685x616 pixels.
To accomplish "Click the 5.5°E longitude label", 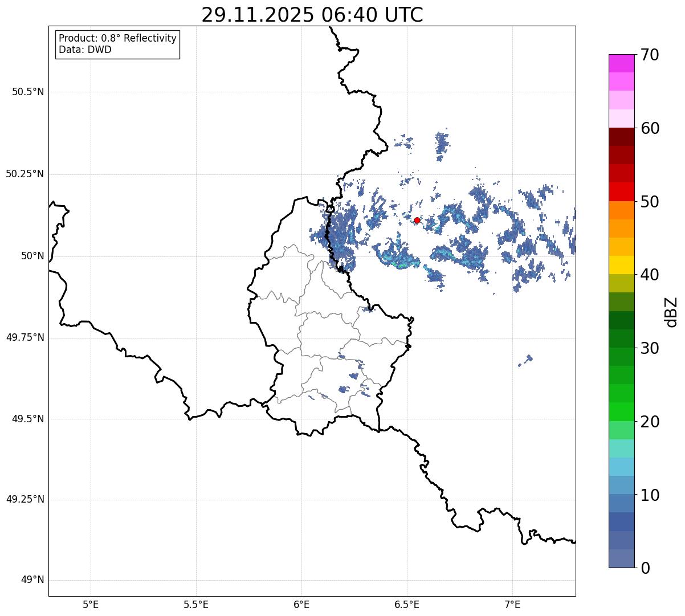I will click(x=196, y=604).
